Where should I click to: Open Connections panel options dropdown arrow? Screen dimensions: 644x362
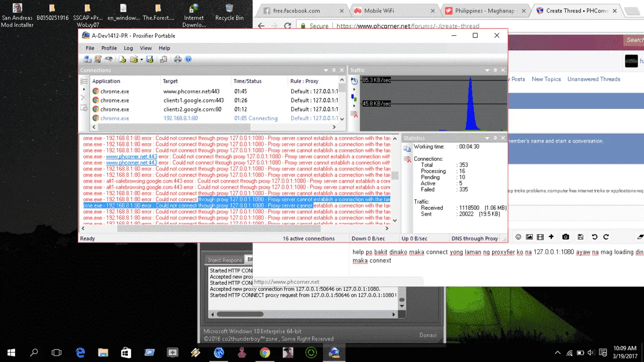coord(326,70)
